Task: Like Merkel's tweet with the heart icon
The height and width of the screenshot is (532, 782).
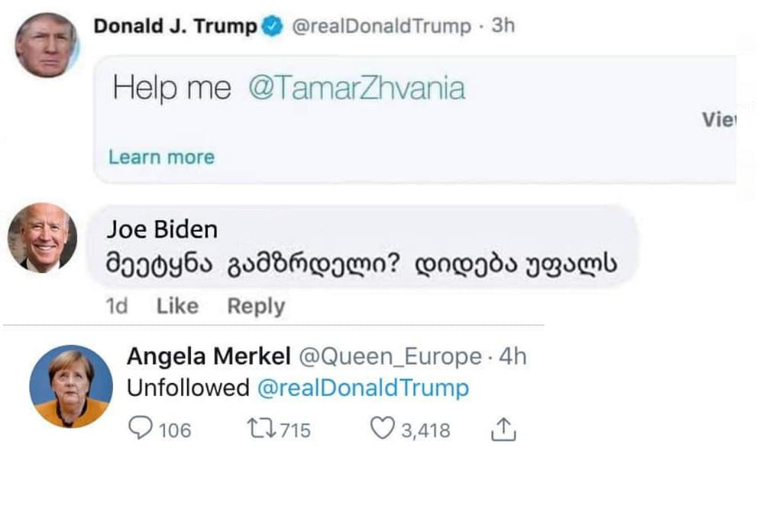Action: click(x=383, y=429)
